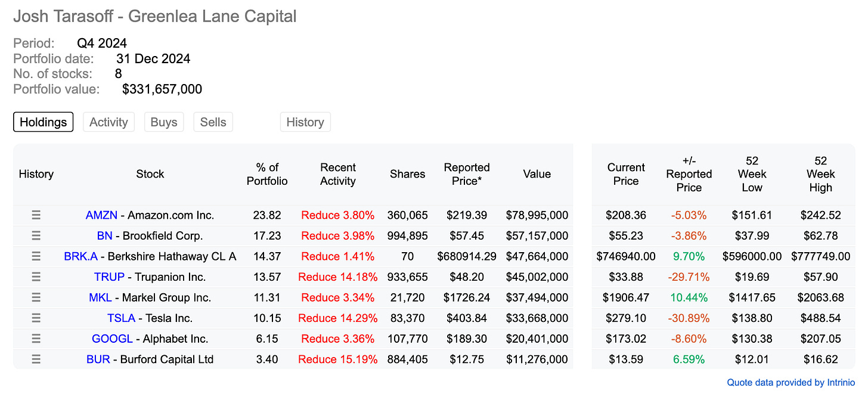
Task: Select Reduce 3.98% activity for Brookfield
Action: pos(338,235)
